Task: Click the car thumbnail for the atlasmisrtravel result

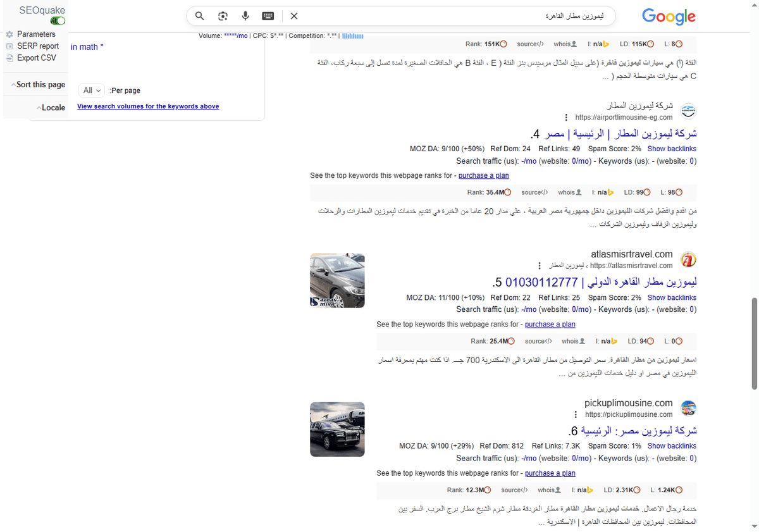Action: [x=337, y=280]
